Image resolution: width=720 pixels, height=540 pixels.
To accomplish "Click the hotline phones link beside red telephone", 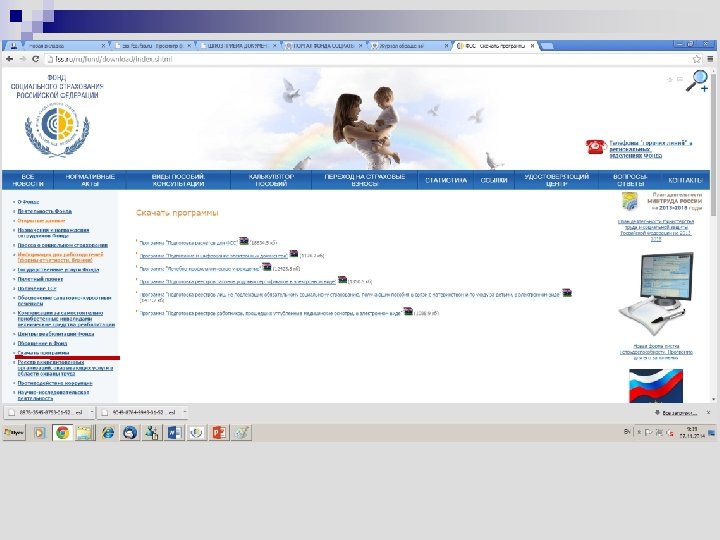I will (651, 149).
